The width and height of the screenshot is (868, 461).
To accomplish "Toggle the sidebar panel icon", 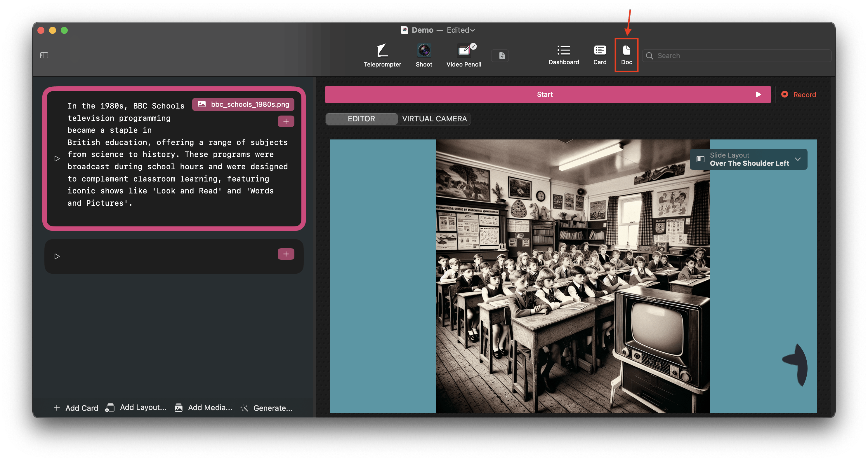I will coord(44,55).
